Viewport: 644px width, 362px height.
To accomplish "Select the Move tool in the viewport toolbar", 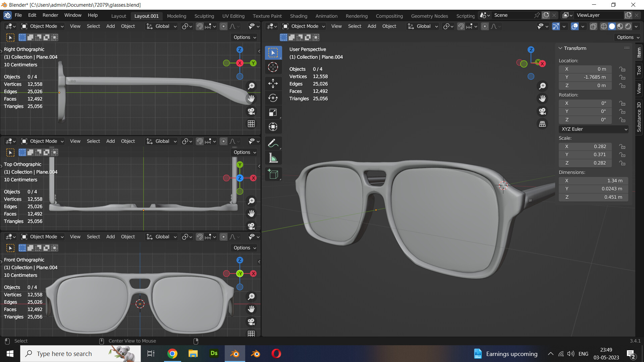I will click(273, 83).
